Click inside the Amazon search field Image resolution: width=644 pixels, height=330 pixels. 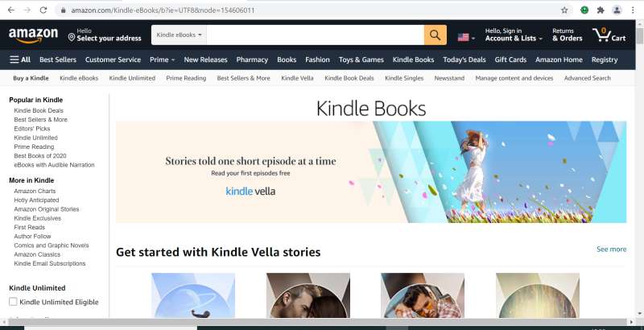[x=315, y=35]
